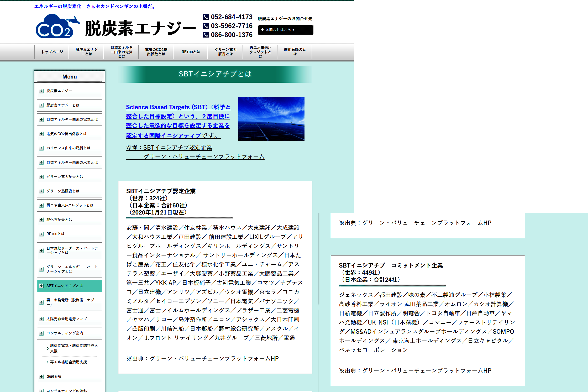Click arrow icon next to 脱炭素エナジーとは sidebar item
588x392 pixels.
tap(41, 105)
